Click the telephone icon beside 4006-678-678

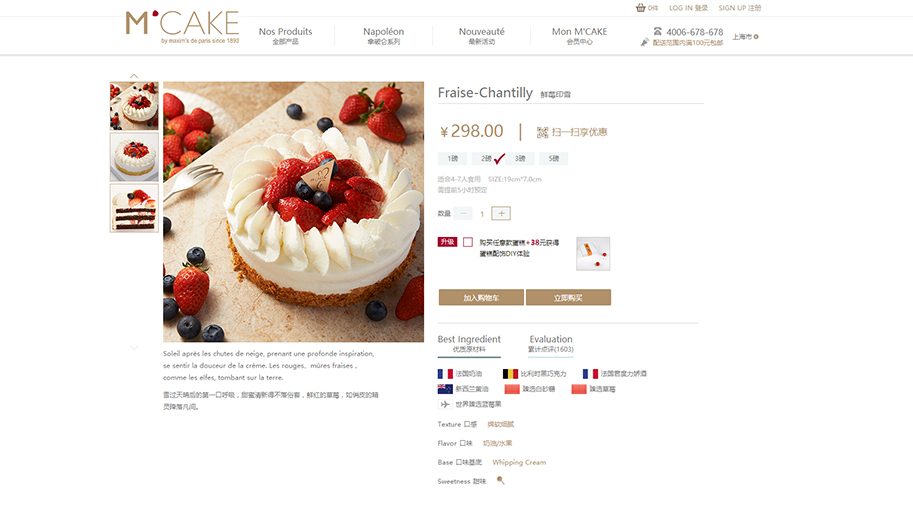(x=657, y=31)
